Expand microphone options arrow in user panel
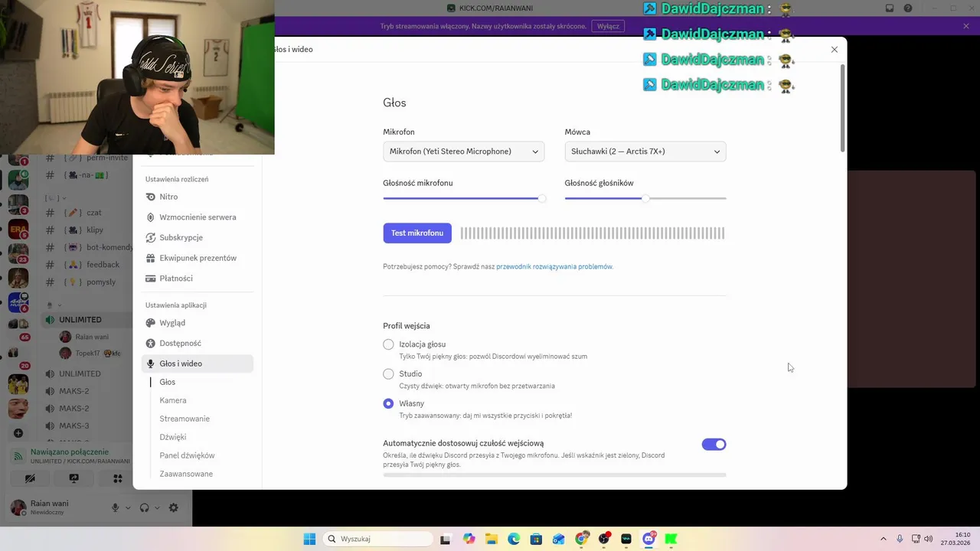 pyautogui.click(x=128, y=507)
